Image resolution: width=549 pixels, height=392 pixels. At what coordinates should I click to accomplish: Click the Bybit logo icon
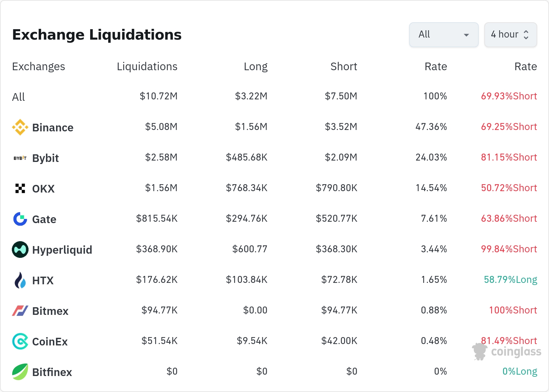20,158
